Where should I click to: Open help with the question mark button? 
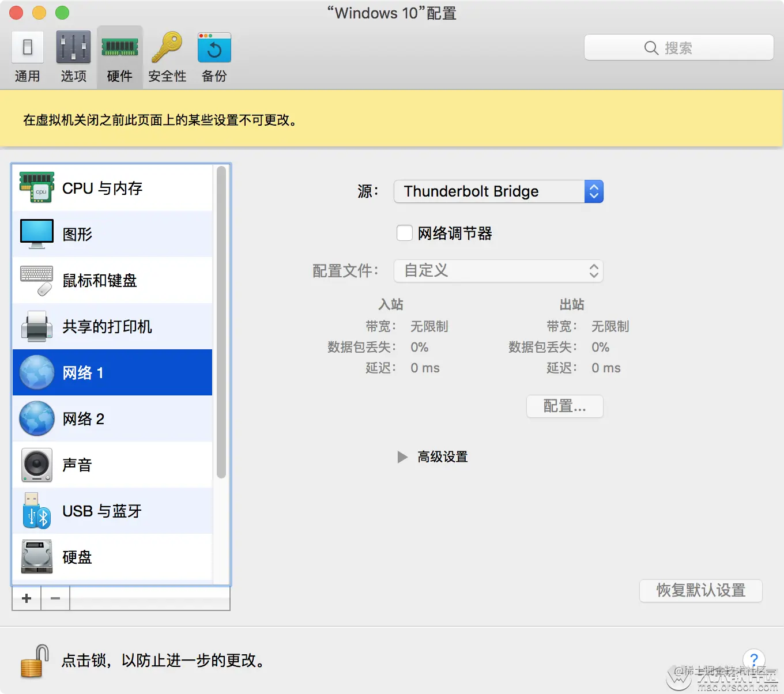click(753, 660)
